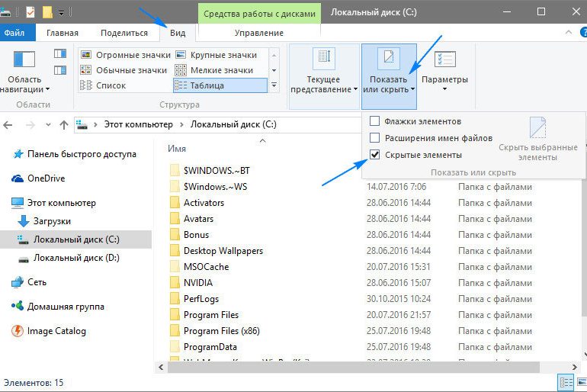Click the Image Catalog icon in the sidebar

18,331
